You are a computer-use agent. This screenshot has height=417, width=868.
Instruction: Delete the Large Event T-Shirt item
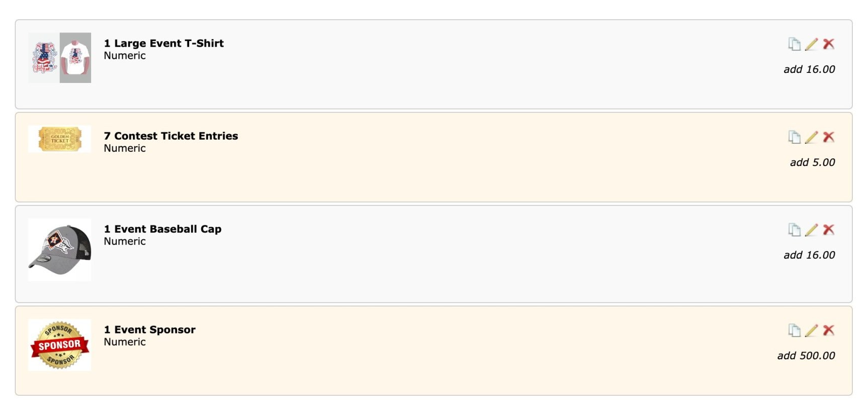pos(829,44)
